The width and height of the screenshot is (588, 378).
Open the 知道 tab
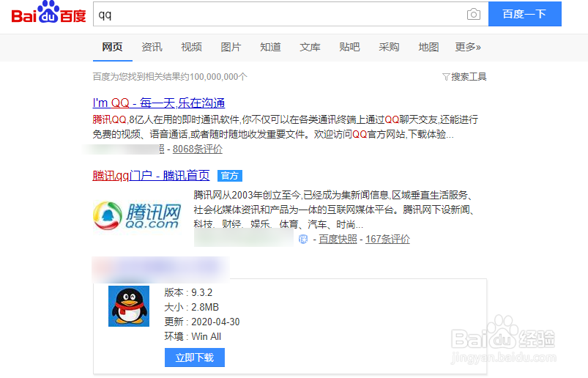click(270, 47)
